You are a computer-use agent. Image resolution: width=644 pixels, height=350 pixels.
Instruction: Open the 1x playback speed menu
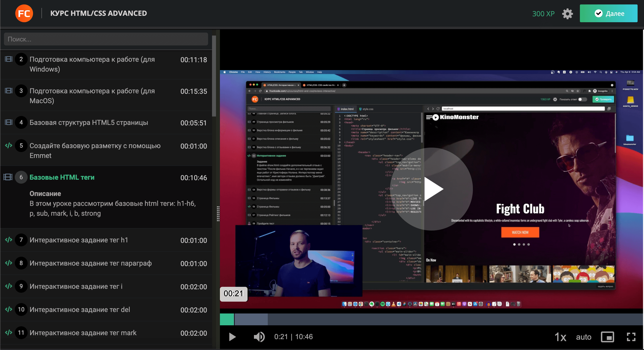click(560, 337)
